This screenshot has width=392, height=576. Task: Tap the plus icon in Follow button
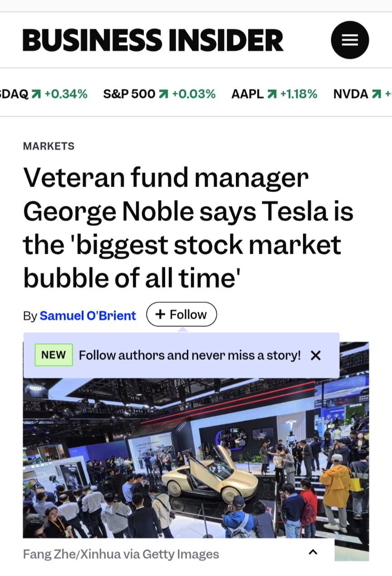pos(160,315)
